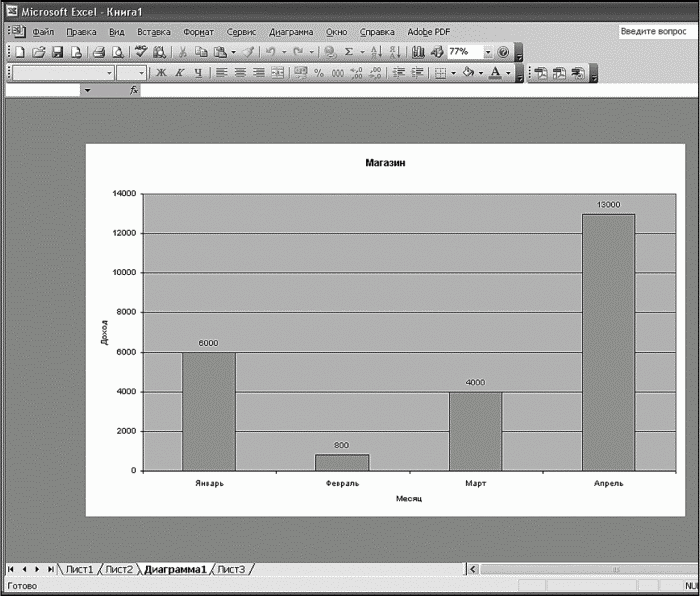
Task: Open the Borders dropdown arrow
Action: 454,73
